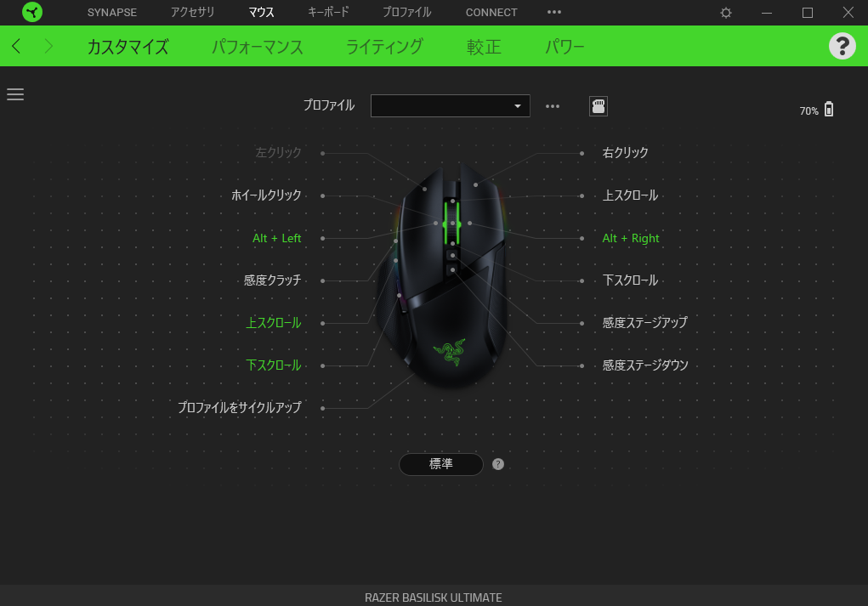Select the ホイールクリック assignment

pos(266,195)
